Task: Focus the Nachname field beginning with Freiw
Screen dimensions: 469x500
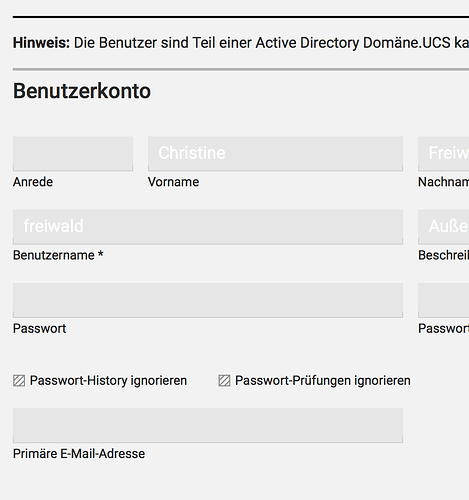Action: (x=444, y=154)
